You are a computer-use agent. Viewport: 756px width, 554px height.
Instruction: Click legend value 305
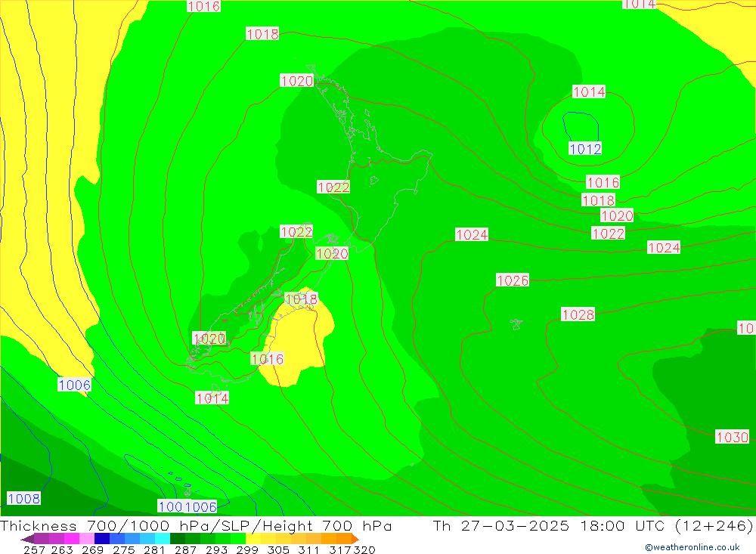(277, 549)
